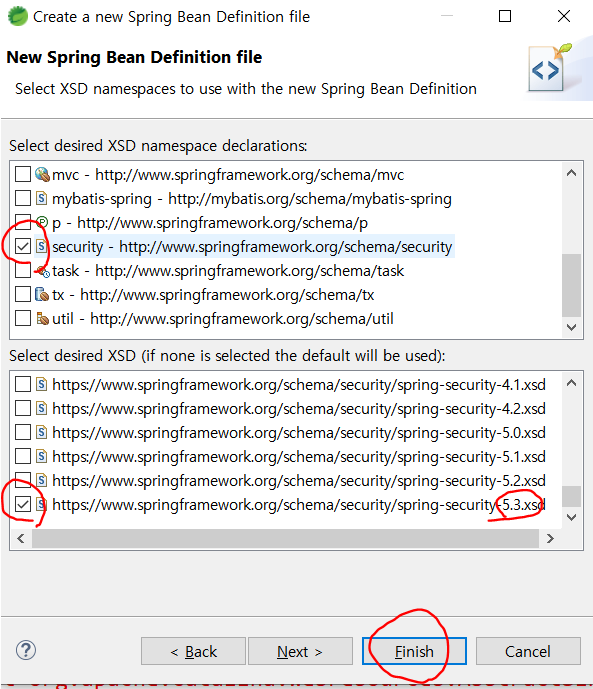
Task: Click the spring-security-5.1.xsd file icon
Action: (x=41, y=456)
